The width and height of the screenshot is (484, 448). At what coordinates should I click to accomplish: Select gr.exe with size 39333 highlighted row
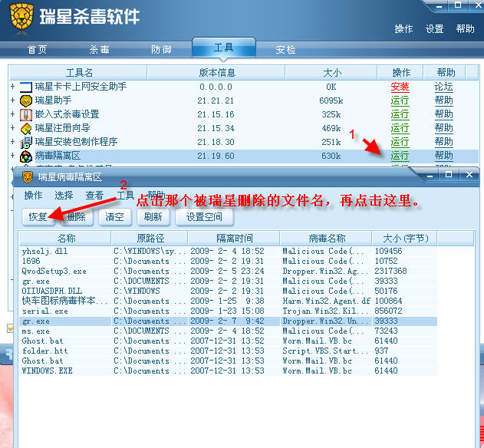[x=228, y=321]
